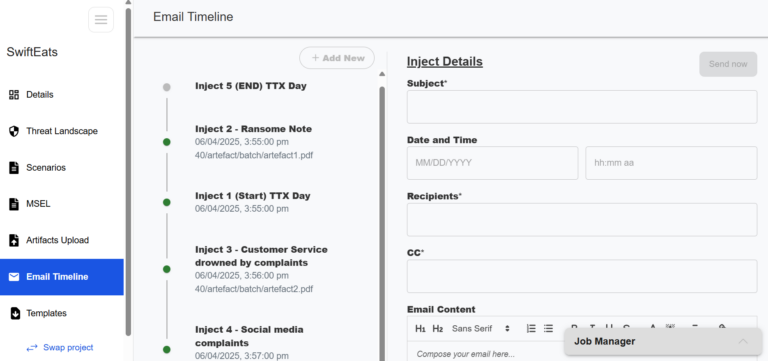Click the Add New inject button

337,58
